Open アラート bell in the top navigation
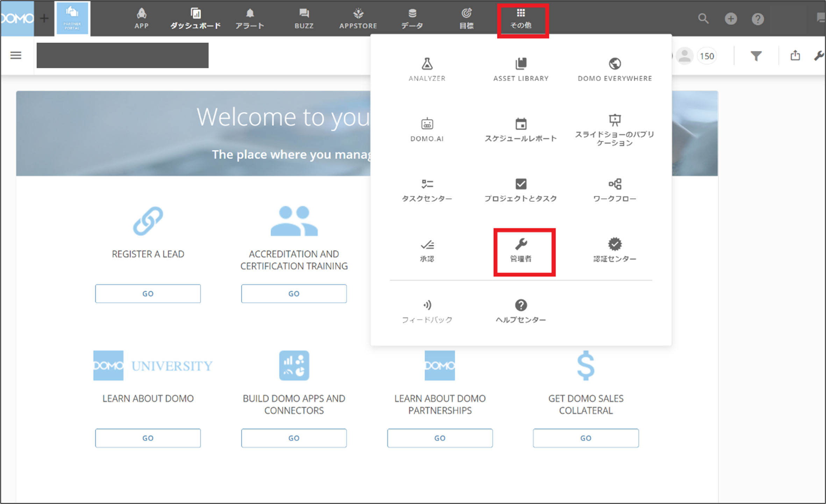Screen dimensions: 826x504 (250, 18)
